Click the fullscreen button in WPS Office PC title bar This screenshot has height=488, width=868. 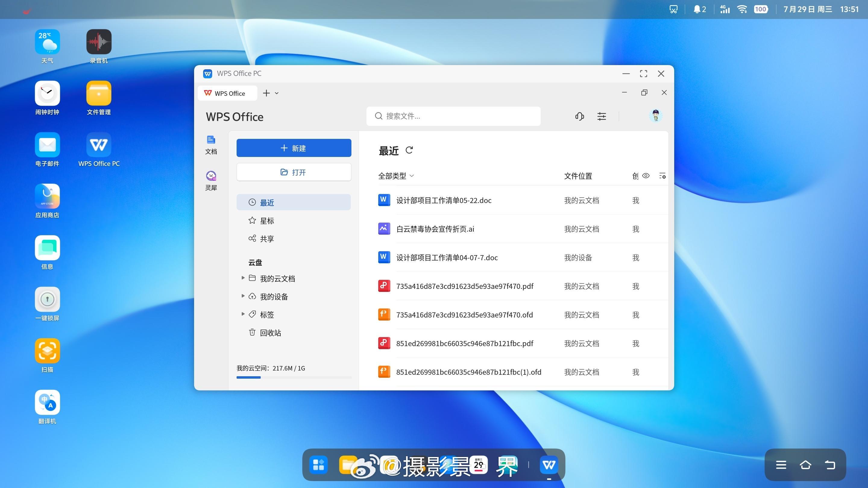pos(643,74)
